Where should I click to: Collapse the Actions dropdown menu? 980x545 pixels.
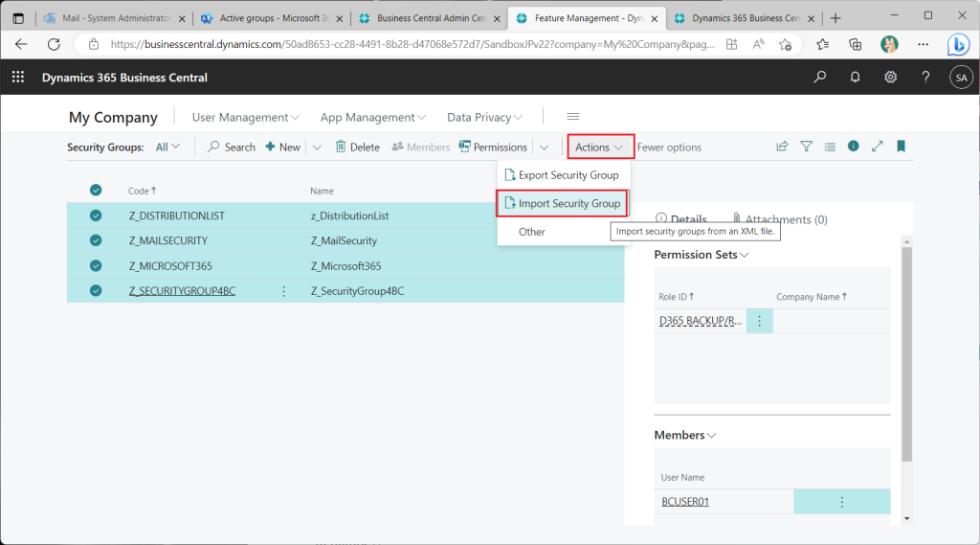[x=599, y=148]
